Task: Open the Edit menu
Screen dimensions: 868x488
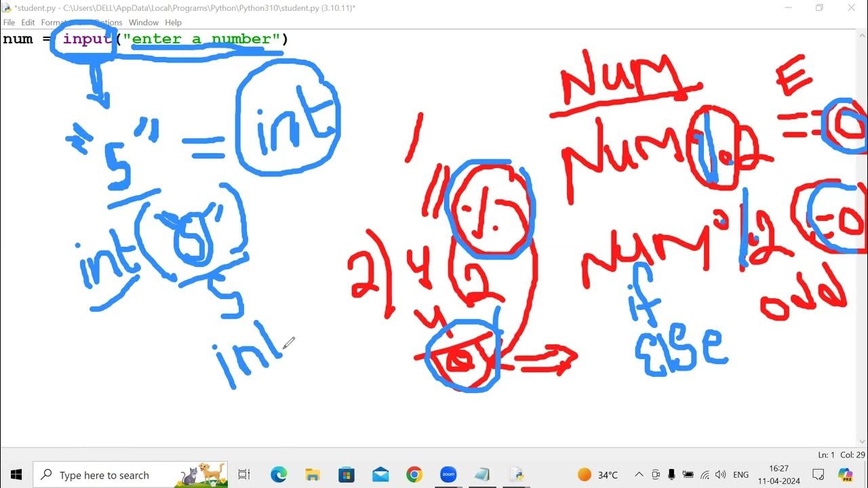Action: [28, 22]
